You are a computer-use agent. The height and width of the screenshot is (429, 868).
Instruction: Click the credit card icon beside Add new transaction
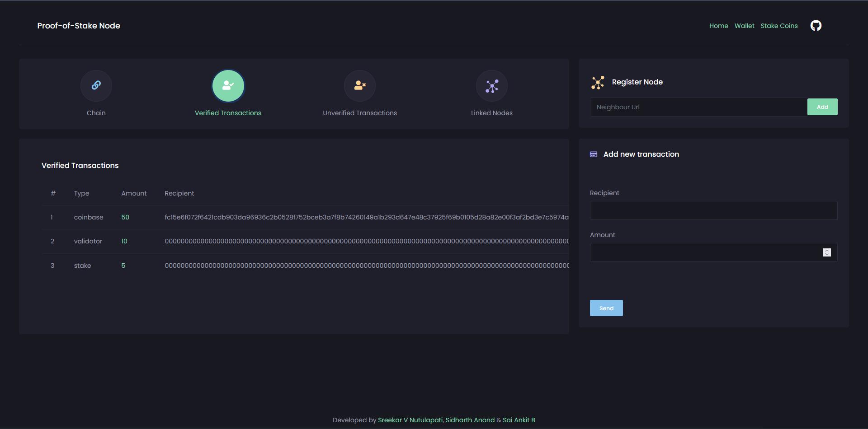tap(594, 154)
